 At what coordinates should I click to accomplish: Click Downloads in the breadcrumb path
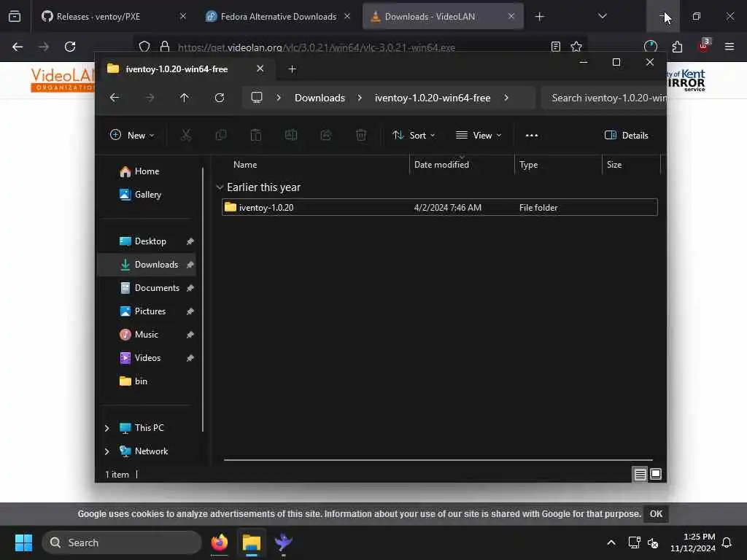(x=320, y=98)
